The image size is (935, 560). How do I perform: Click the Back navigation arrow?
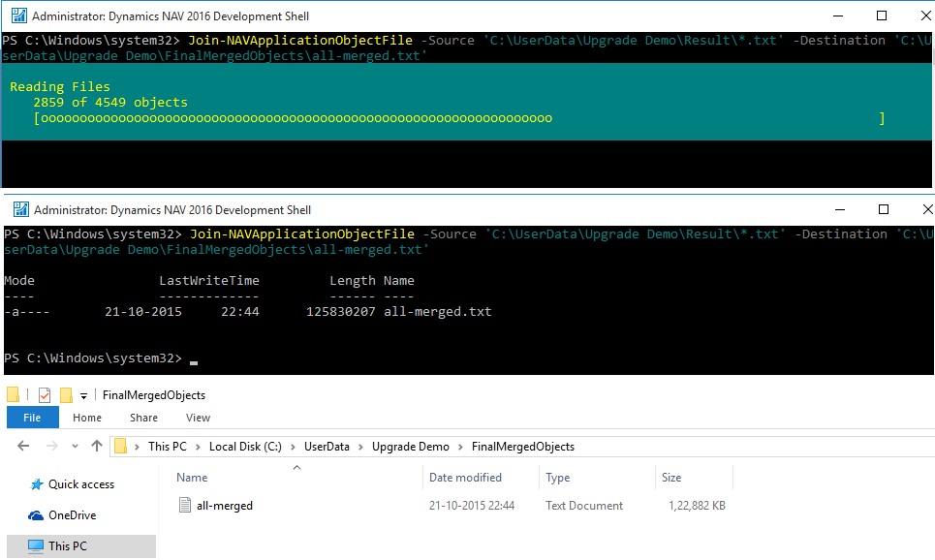click(x=23, y=447)
